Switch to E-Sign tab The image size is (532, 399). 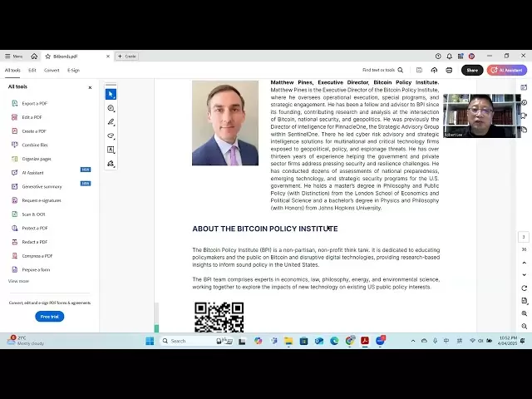pyautogui.click(x=73, y=70)
